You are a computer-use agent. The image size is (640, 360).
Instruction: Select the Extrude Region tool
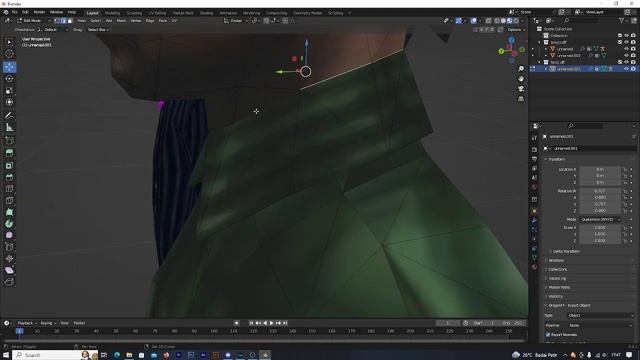click(9, 153)
